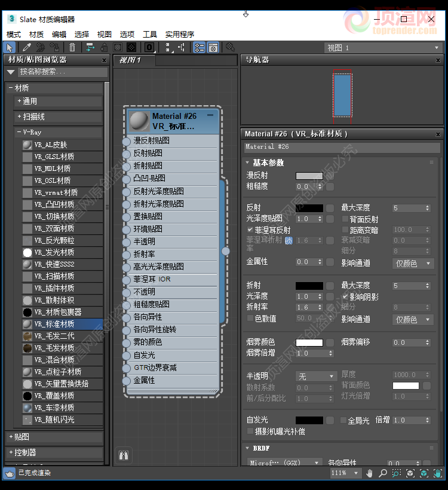Enable the 距离变暗 checkbox
Viewport: 448px width, 490px height.
(345, 229)
